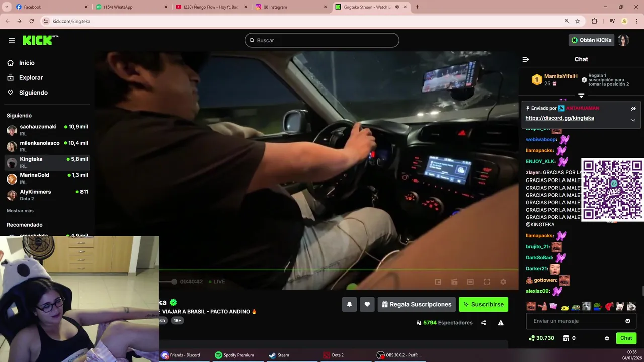Click the 30.730 channel points icon
The height and width of the screenshot is (362, 644).
[532, 338]
